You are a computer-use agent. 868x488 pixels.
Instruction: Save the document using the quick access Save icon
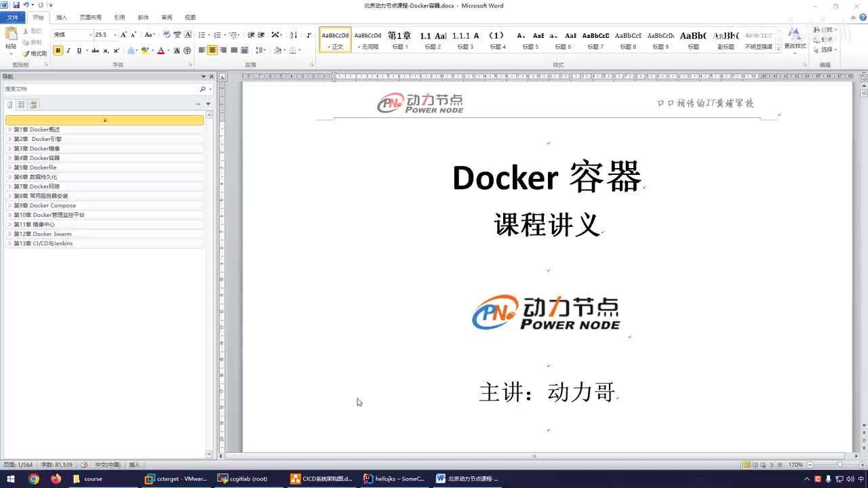16,5
